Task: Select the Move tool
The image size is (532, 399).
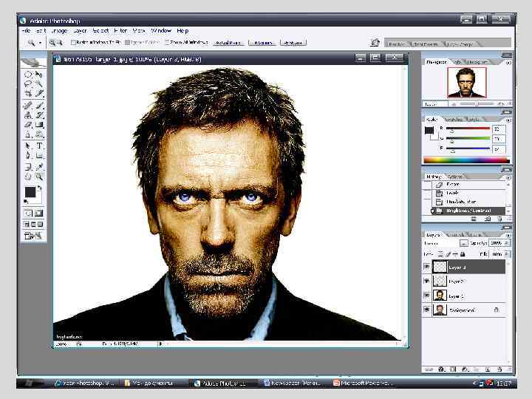Action: 39,75
